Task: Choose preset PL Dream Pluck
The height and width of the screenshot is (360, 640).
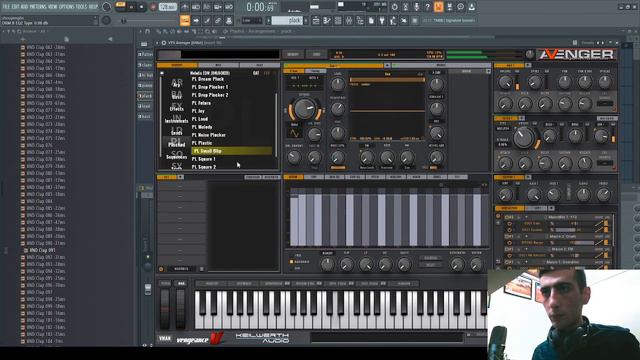Action: click(x=208, y=79)
